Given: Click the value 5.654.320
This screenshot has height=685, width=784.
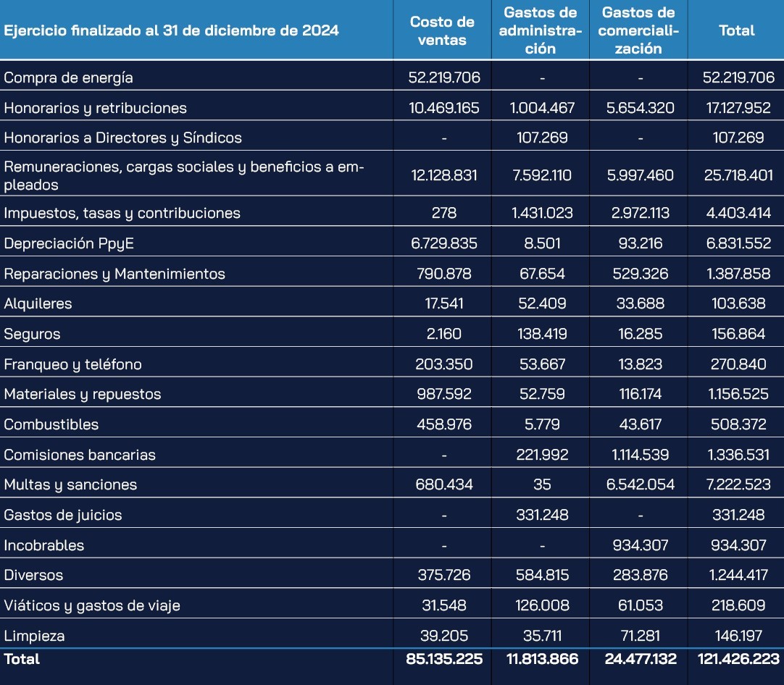Looking at the screenshot, I should [x=640, y=108].
